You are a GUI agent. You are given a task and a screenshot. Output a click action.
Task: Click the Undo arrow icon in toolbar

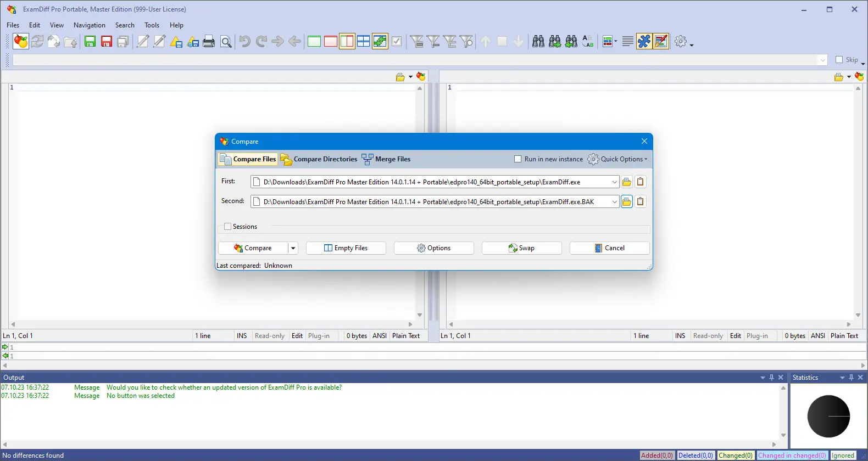coord(245,41)
